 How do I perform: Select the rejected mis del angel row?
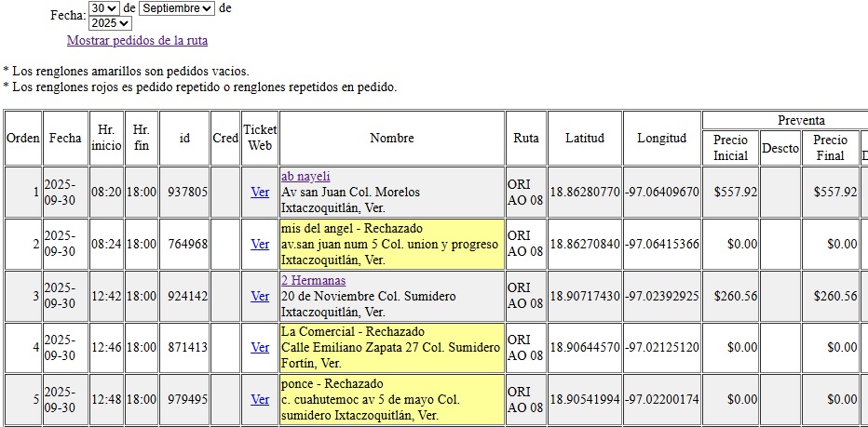pos(391,244)
